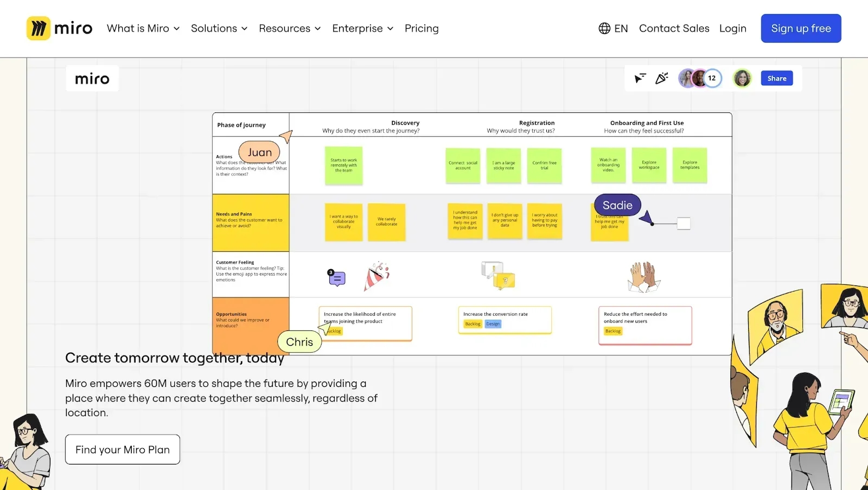This screenshot has width=868, height=490.
Task: Select the 'Explore workspace' sticky note
Action: pyautogui.click(x=649, y=165)
